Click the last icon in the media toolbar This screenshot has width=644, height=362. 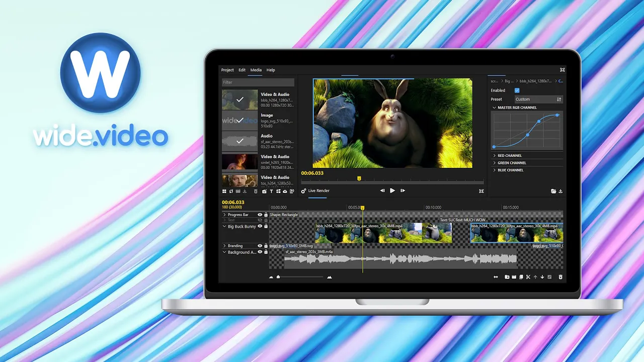point(292,191)
